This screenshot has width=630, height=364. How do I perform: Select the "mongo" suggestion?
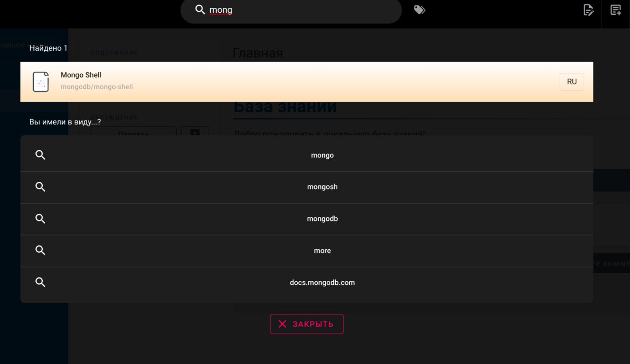click(307, 155)
